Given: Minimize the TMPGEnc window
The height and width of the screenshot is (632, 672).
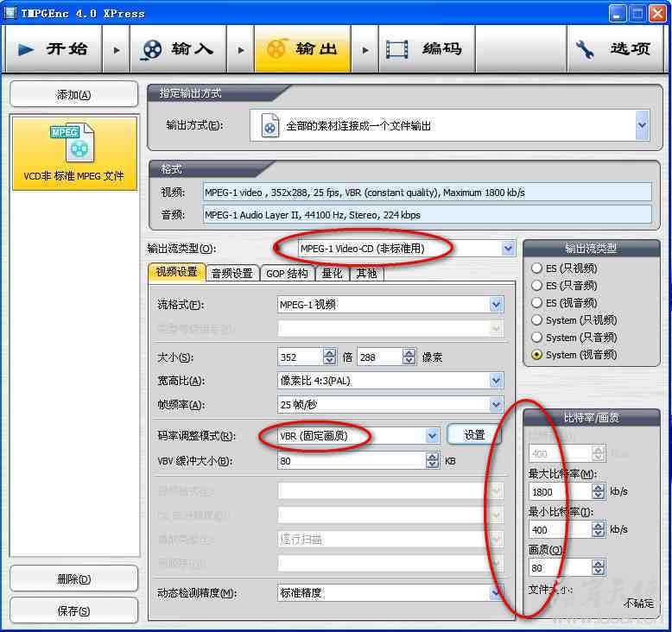Looking at the screenshot, I should click(x=617, y=13).
